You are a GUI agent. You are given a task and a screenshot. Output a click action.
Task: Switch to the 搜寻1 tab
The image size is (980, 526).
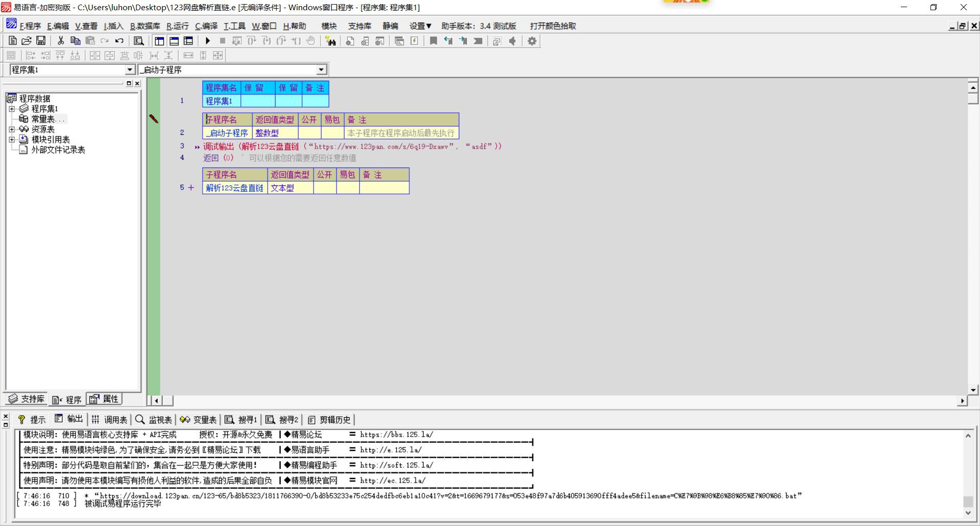coord(241,419)
